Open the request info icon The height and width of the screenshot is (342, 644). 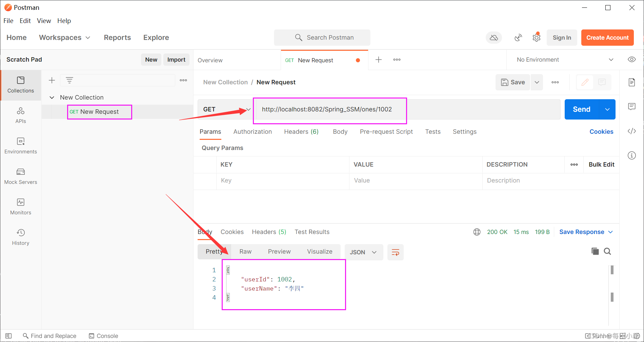632,155
